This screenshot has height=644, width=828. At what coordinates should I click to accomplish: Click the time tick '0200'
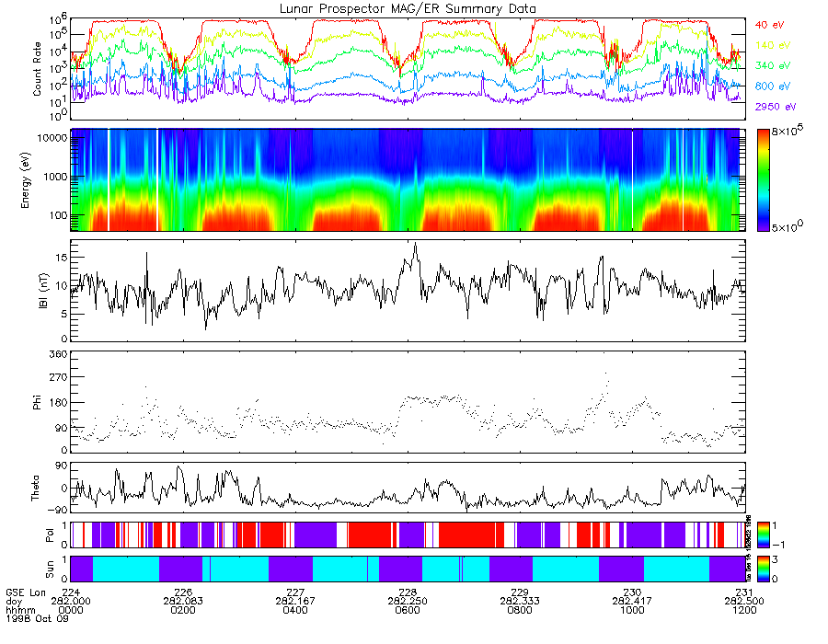coord(183,610)
